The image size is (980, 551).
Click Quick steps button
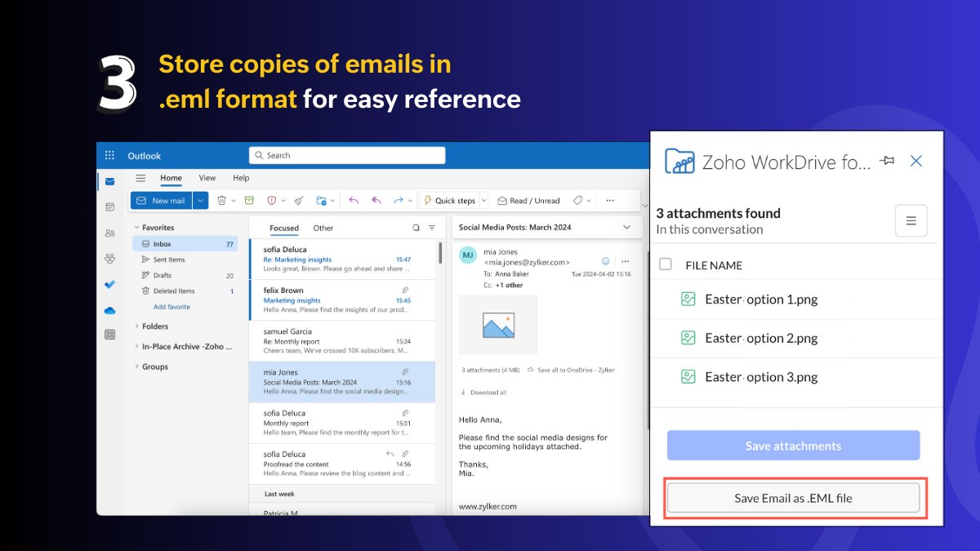tap(449, 200)
